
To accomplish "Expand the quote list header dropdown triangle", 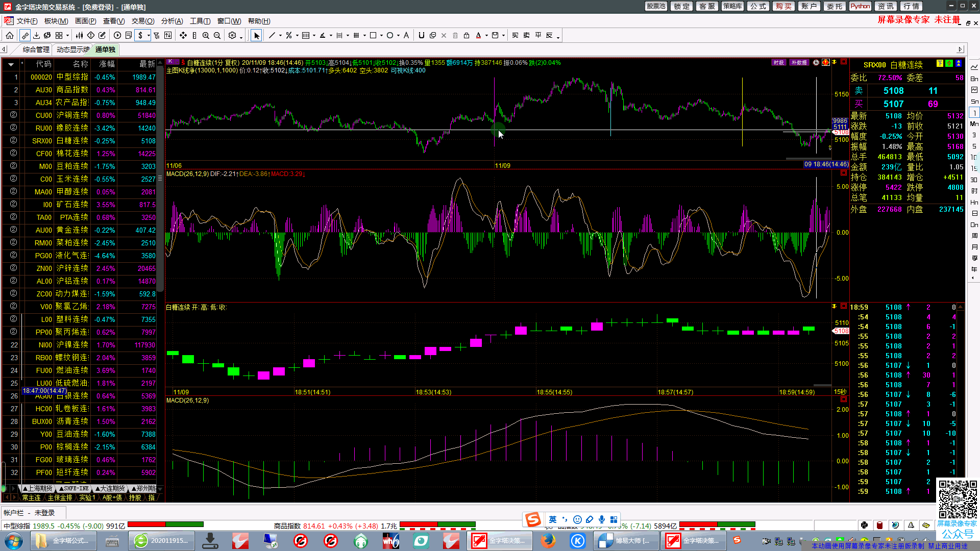I will point(11,64).
